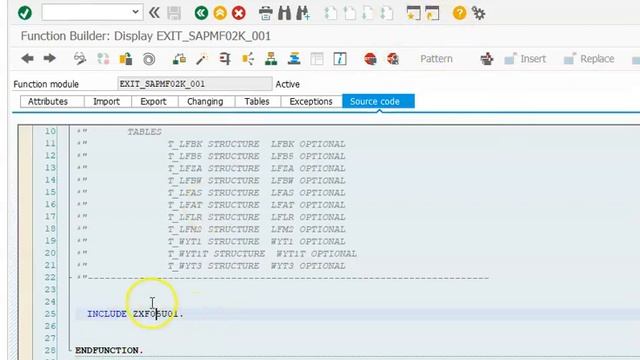Open Help via the question mark icon

click(459, 13)
